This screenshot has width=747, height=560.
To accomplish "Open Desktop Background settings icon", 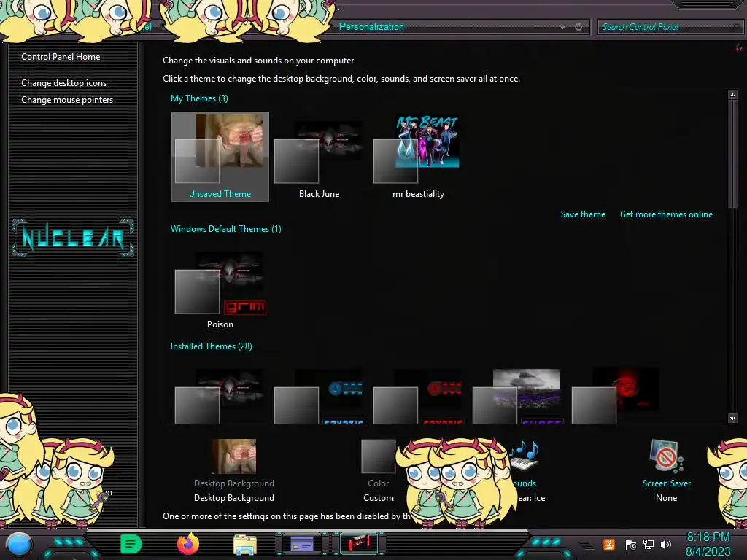I will coord(234,456).
